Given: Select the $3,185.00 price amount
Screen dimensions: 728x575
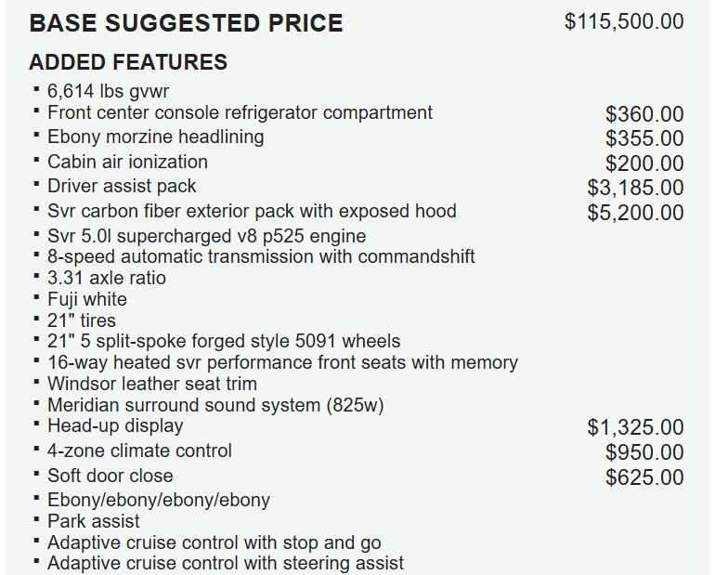Looking at the screenshot, I should (635, 188).
